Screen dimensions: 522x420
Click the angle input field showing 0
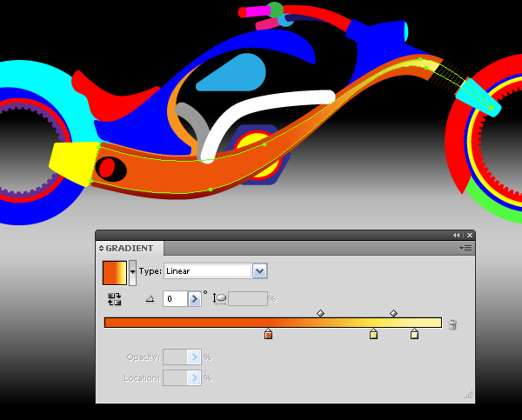pyautogui.click(x=176, y=298)
